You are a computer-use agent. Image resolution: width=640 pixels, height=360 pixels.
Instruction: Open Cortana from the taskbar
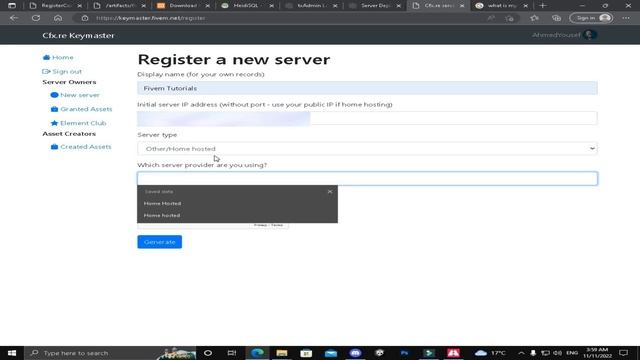[208, 353]
